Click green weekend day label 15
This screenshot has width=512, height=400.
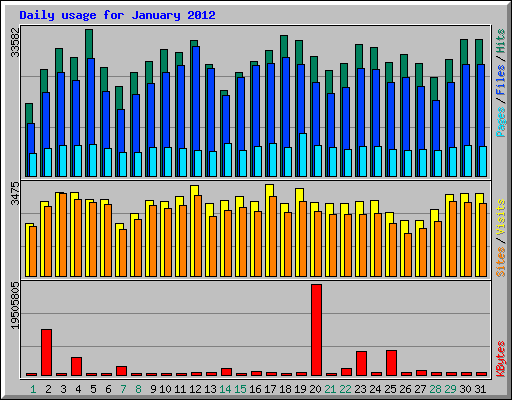point(240,389)
